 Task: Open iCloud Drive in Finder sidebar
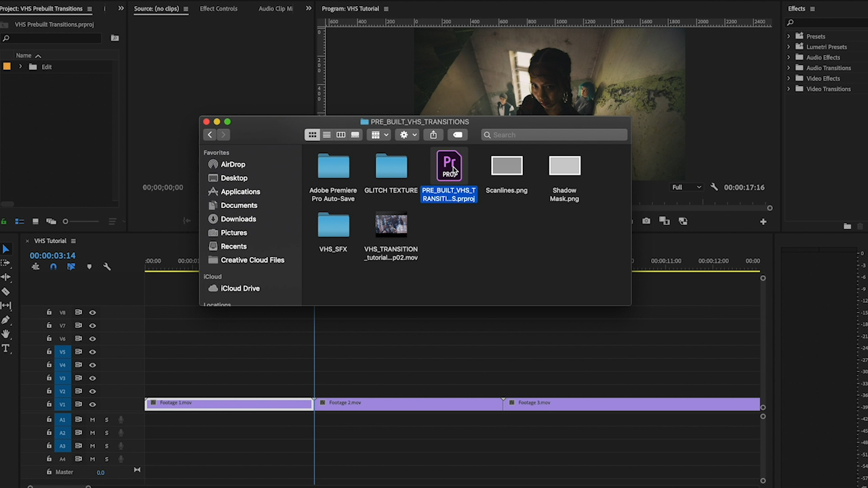tap(240, 289)
